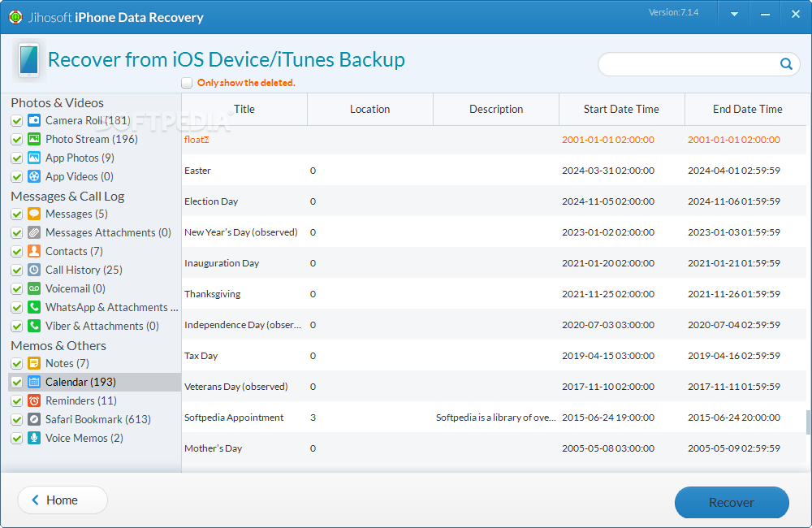Enable 'Only show the deleted' checkbox
This screenshot has width=812, height=528.
coord(187,83)
